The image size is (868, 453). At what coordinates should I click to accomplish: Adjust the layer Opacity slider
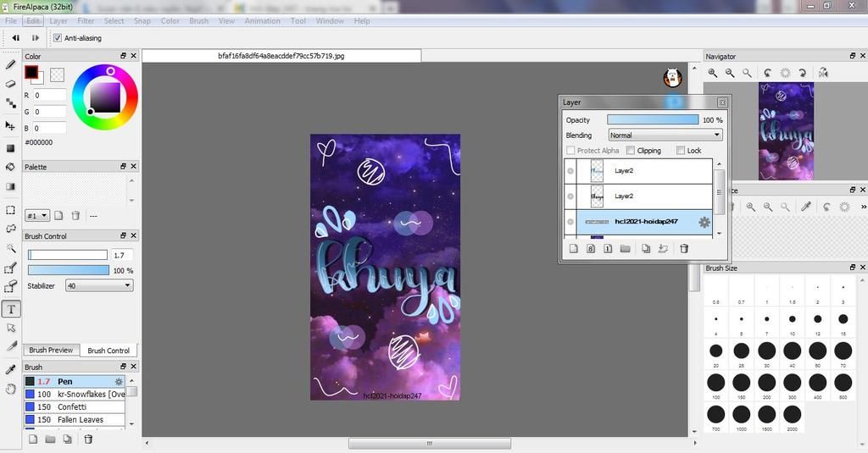tap(653, 119)
